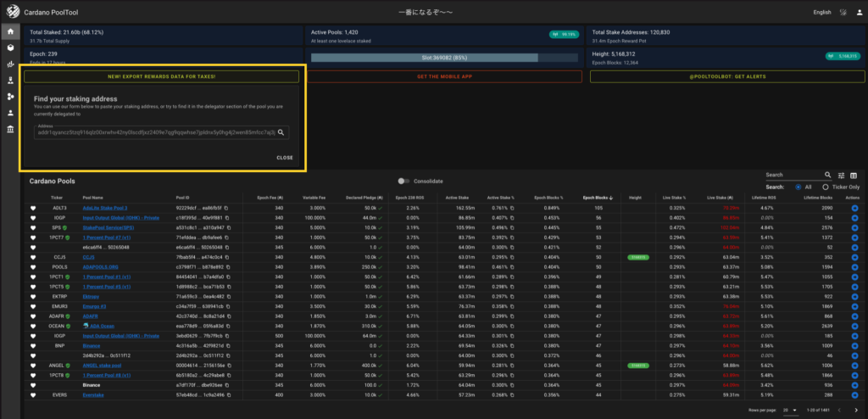
Task: Click the magnifier icon in the Address field
Action: (x=281, y=132)
